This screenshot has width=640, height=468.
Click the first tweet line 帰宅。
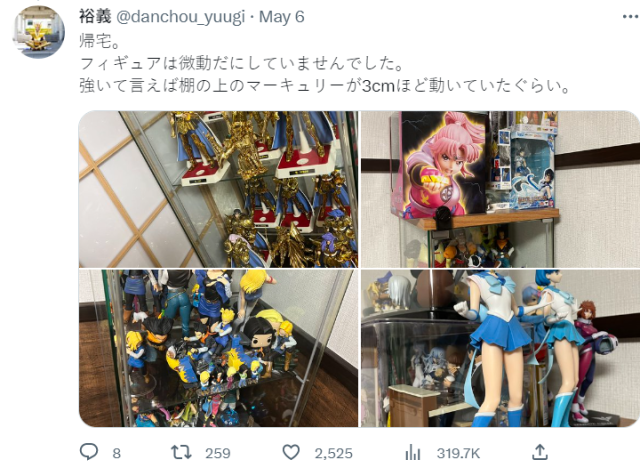point(100,41)
